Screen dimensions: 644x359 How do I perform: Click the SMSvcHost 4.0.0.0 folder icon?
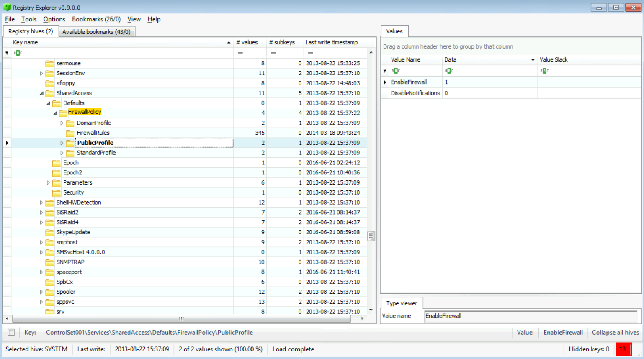click(x=49, y=252)
